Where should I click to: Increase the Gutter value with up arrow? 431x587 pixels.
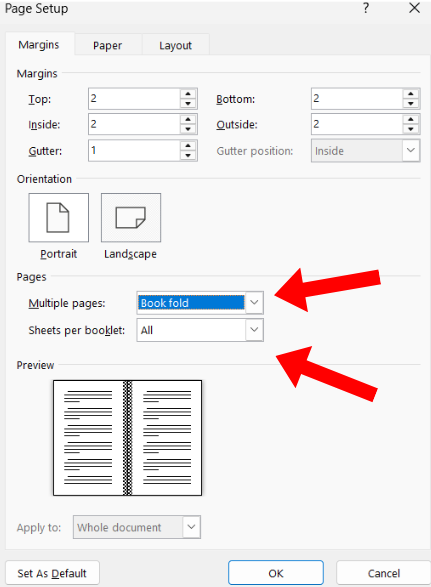pyautogui.click(x=188, y=146)
